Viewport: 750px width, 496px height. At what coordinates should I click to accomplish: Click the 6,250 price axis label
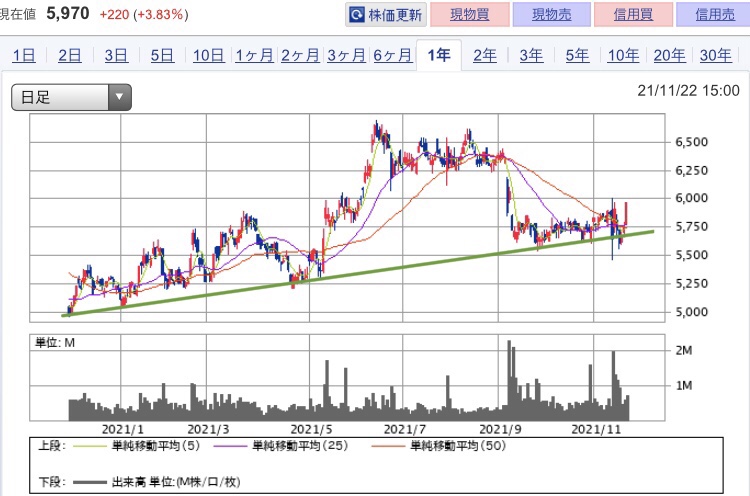click(691, 170)
